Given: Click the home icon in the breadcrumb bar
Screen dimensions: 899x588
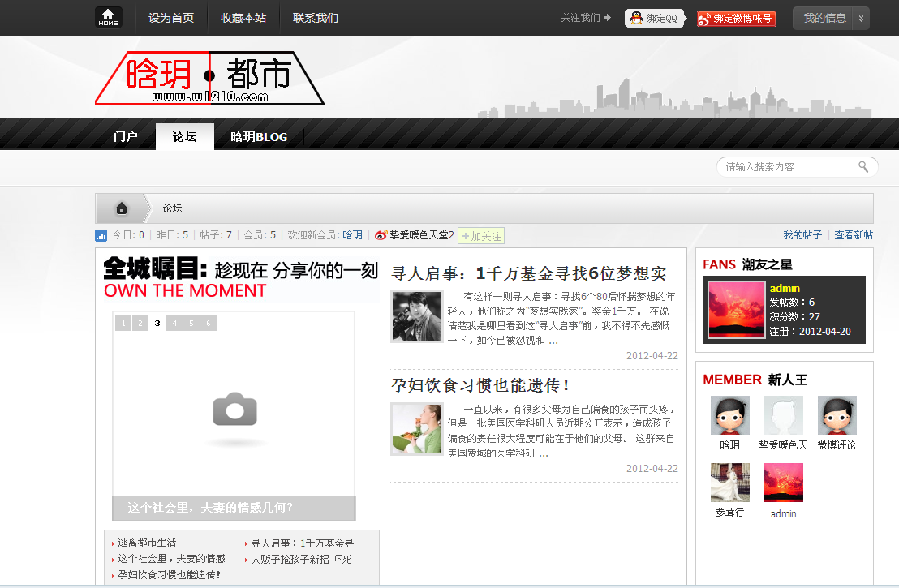Looking at the screenshot, I should (120, 208).
